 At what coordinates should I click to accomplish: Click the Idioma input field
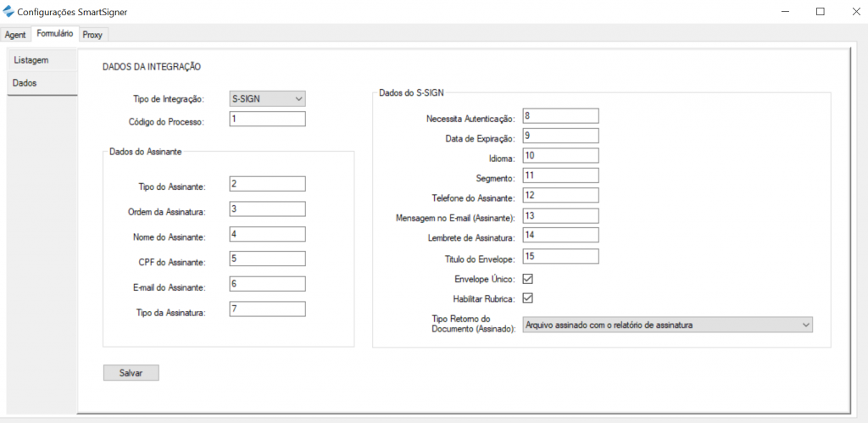[561, 156]
